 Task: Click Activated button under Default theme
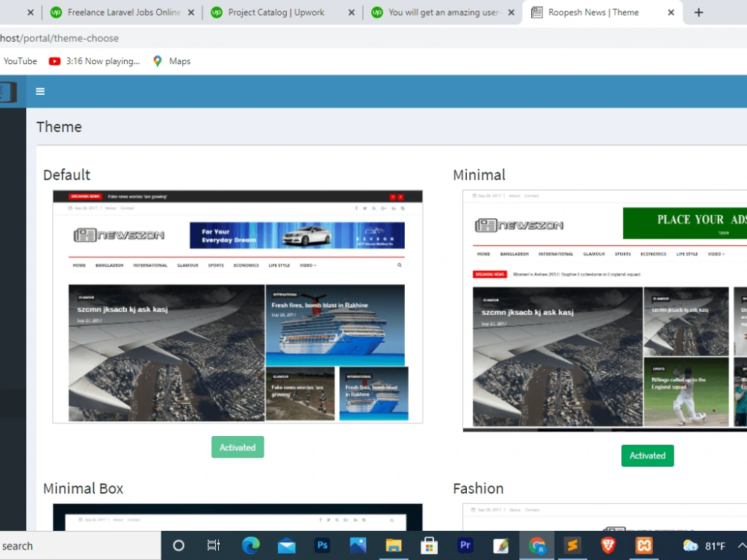tap(238, 447)
